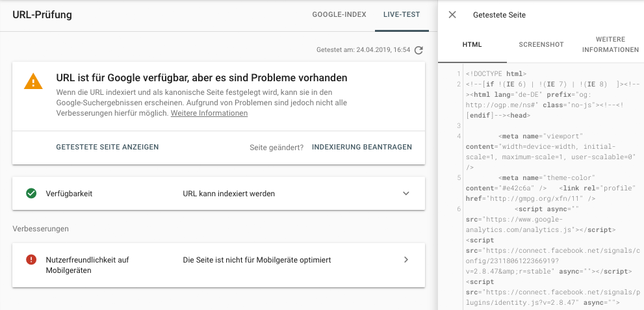Viewport: 644px width, 310px height.
Task: Expand the Verfügbarkeit section chevron
Action: [x=406, y=194]
